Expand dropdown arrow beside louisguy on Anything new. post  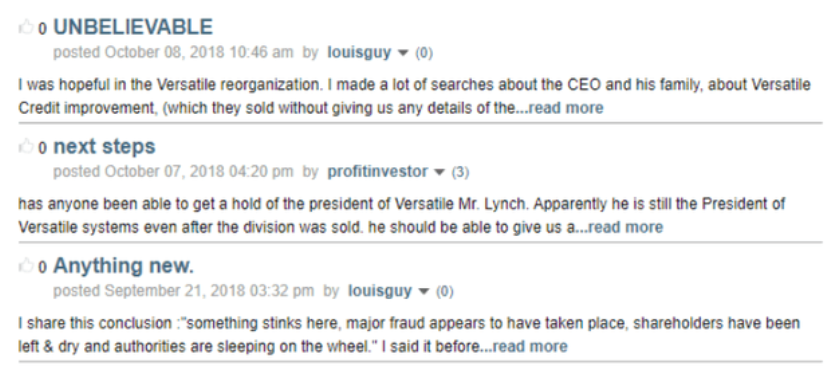point(423,292)
